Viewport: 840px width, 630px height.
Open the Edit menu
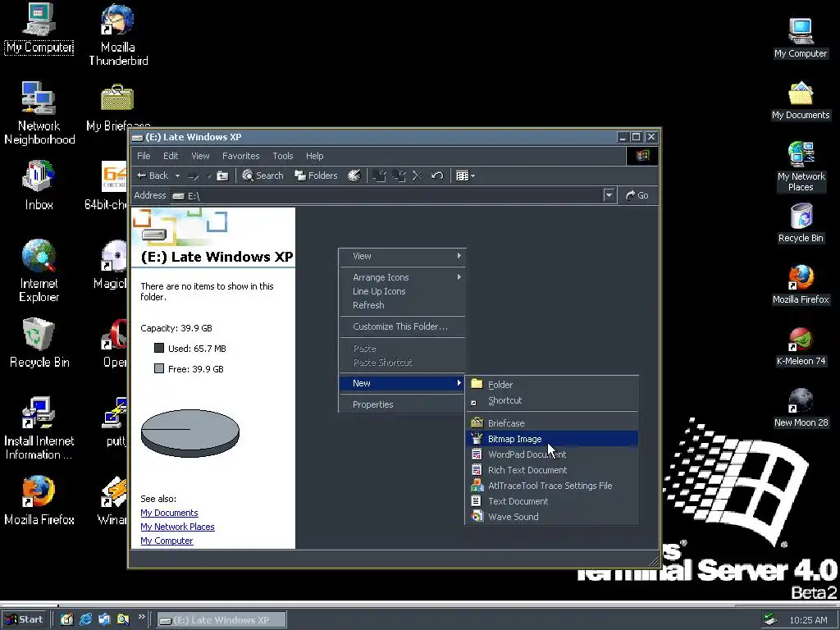point(171,156)
